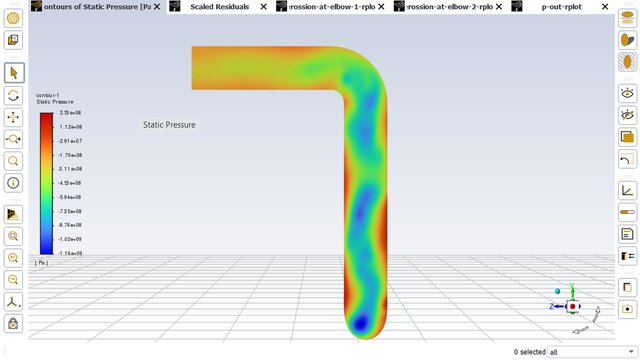Click the copy to clipboard icon
Screen dimensions: 640x362
click(x=627, y=287)
